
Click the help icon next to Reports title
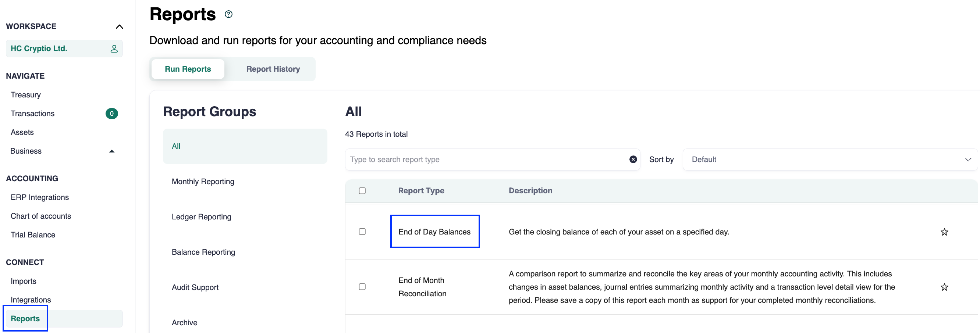(228, 14)
